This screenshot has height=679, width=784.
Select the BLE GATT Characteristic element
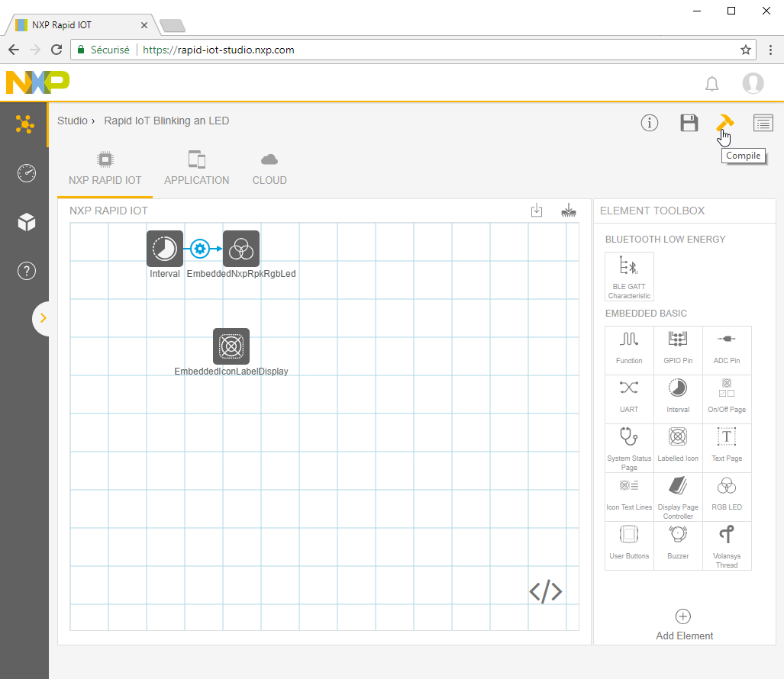[x=629, y=276]
